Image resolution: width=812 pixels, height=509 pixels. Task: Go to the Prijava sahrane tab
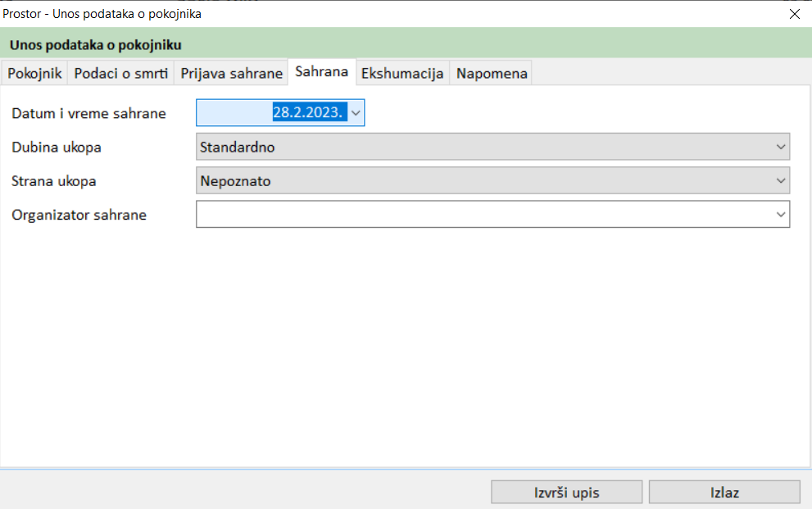(x=232, y=73)
